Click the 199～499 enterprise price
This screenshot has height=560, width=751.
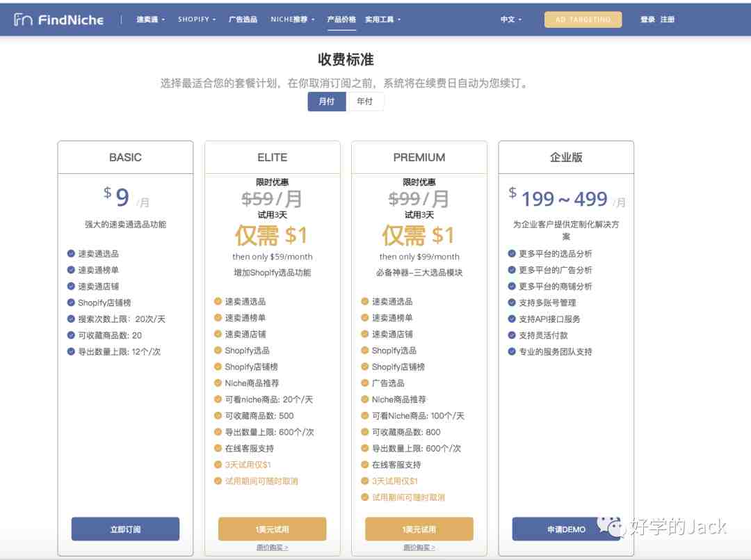pyautogui.click(x=564, y=199)
